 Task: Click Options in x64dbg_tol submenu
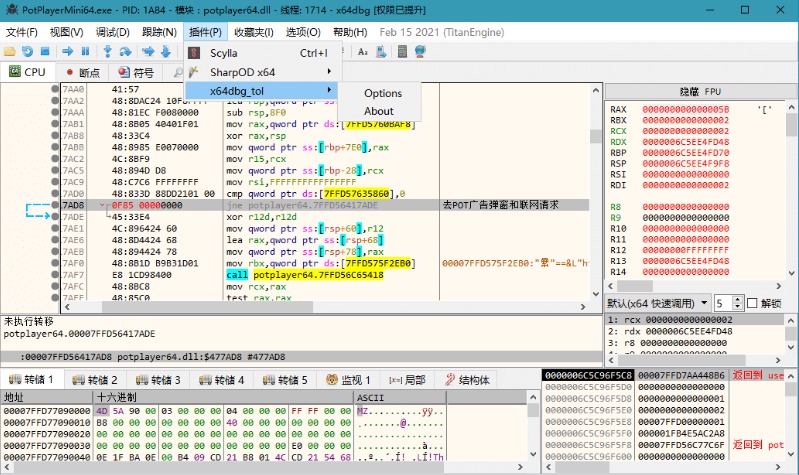coord(383,93)
